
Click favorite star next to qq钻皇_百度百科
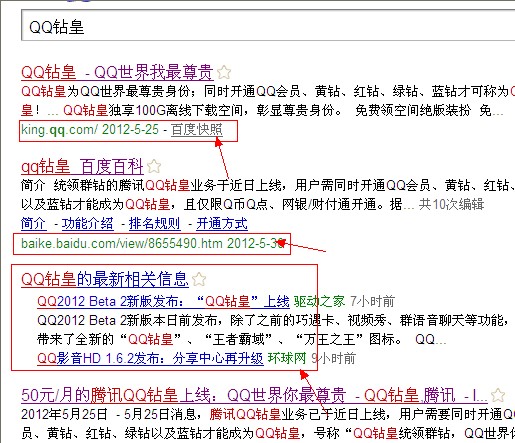[154, 166]
